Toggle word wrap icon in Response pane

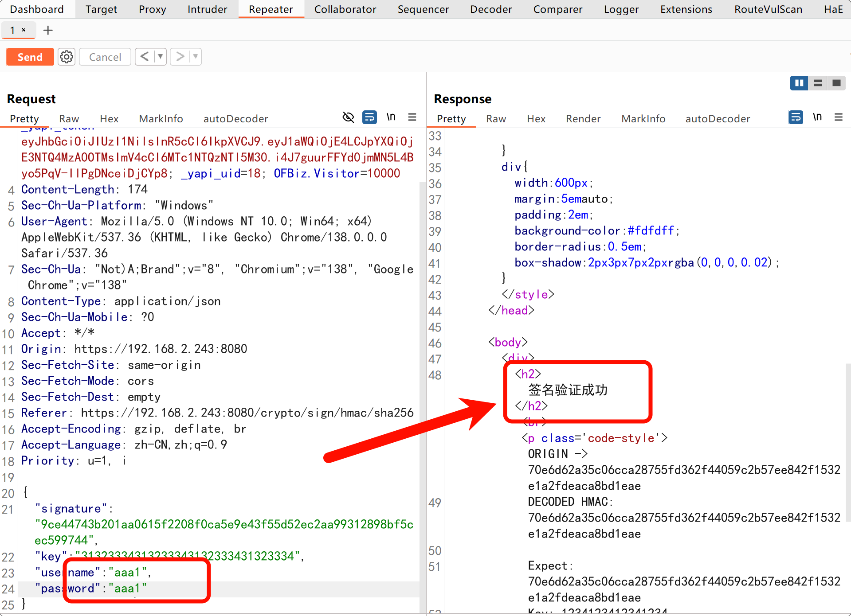[796, 117]
